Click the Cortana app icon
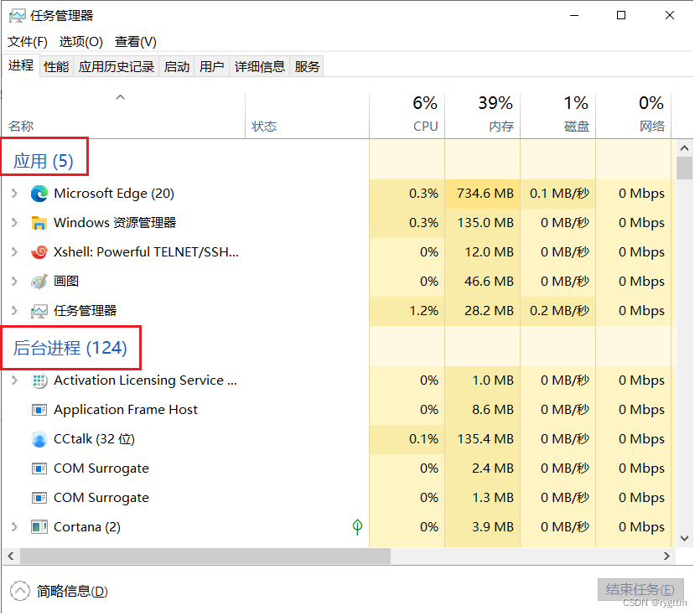The image size is (700, 616). [39, 527]
